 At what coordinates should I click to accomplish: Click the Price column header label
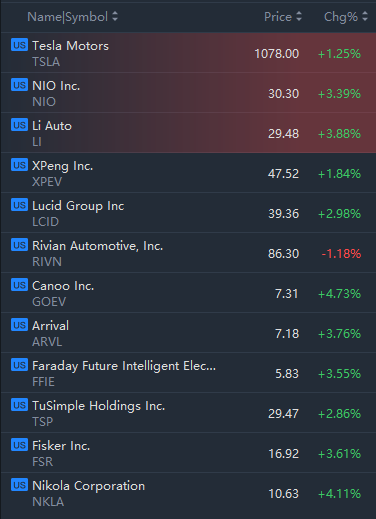pos(278,17)
